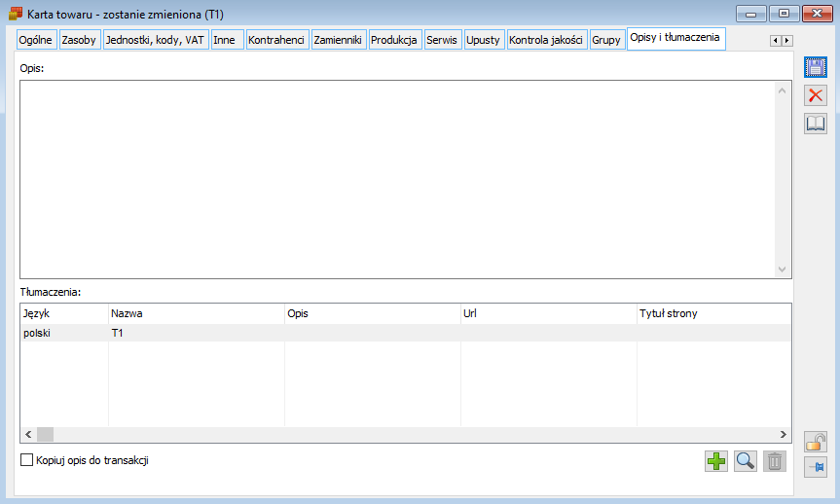Minimize the Karta towaru window
840x504 pixels.
[x=751, y=14]
